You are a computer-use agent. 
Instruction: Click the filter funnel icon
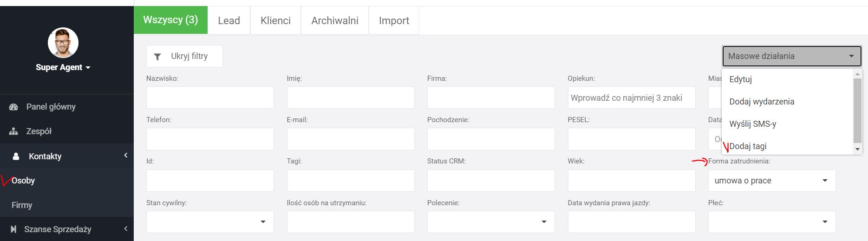157,57
